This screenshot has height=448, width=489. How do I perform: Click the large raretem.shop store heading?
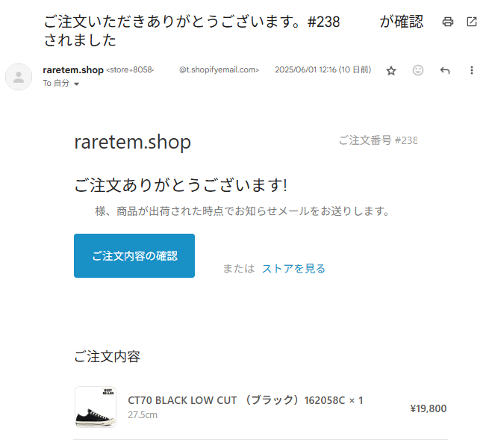point(133,142)
